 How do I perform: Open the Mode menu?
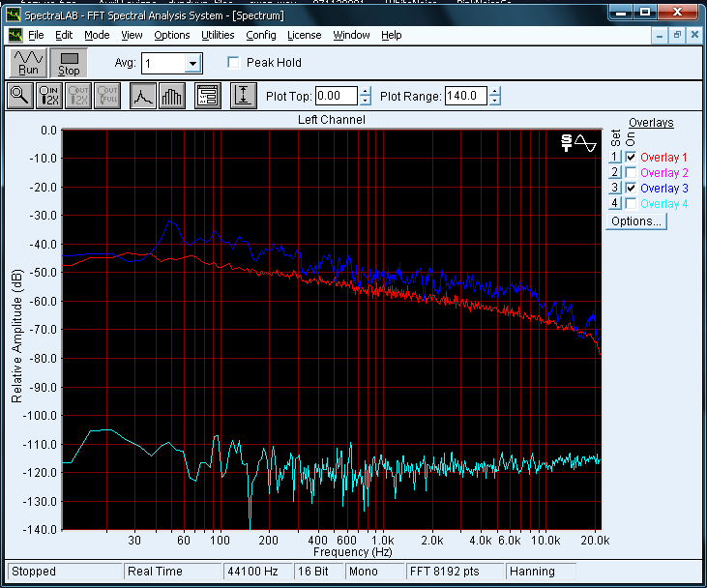pyautogui.click(x=97, y=35)
